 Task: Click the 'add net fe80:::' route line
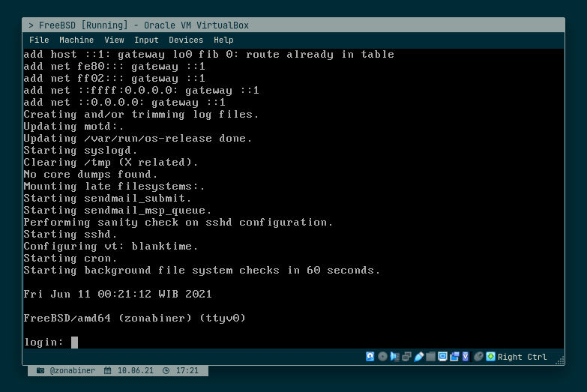114,67
